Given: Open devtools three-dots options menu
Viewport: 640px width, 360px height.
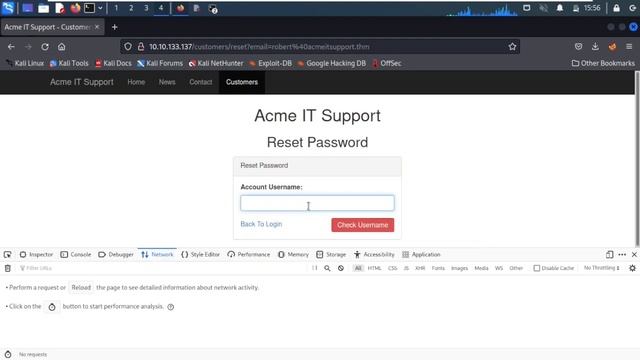Looking at the screenshot, I should tap(622, 254).
